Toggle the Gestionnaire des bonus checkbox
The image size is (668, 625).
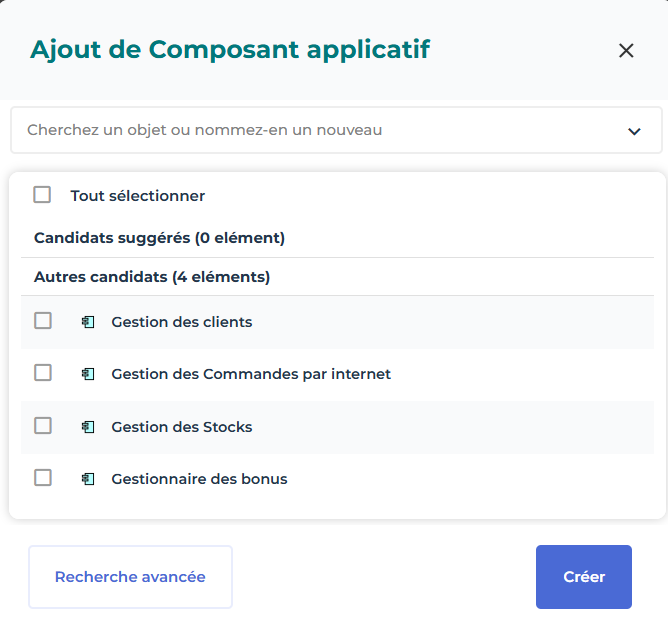[x=43, y=478]
